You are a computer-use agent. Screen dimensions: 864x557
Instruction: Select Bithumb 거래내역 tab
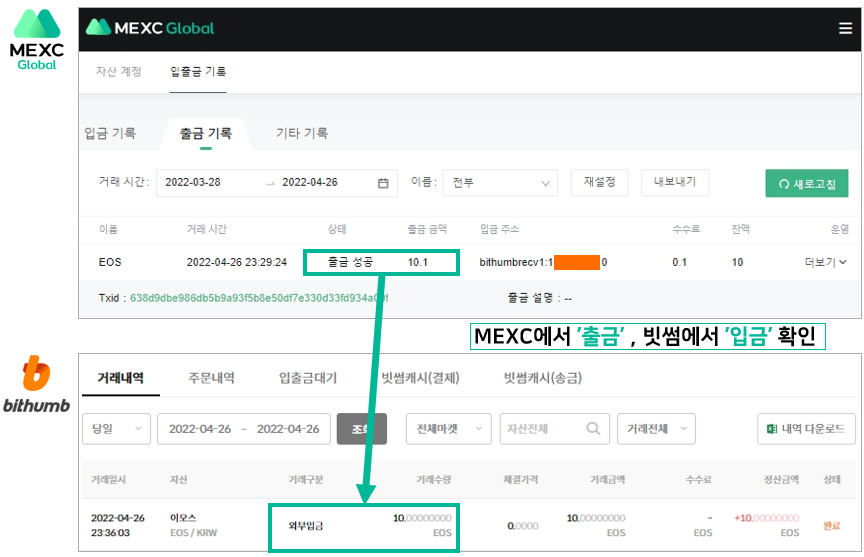[121, 378]
